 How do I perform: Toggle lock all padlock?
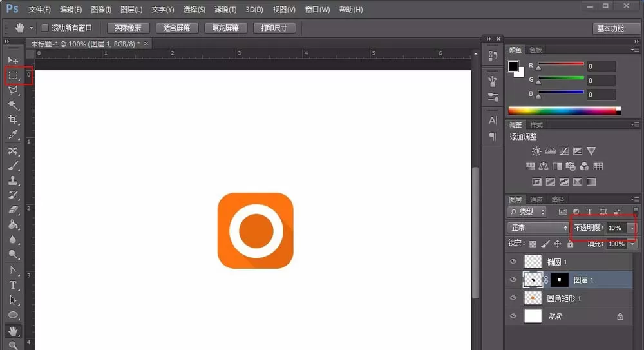coord(570,244)
